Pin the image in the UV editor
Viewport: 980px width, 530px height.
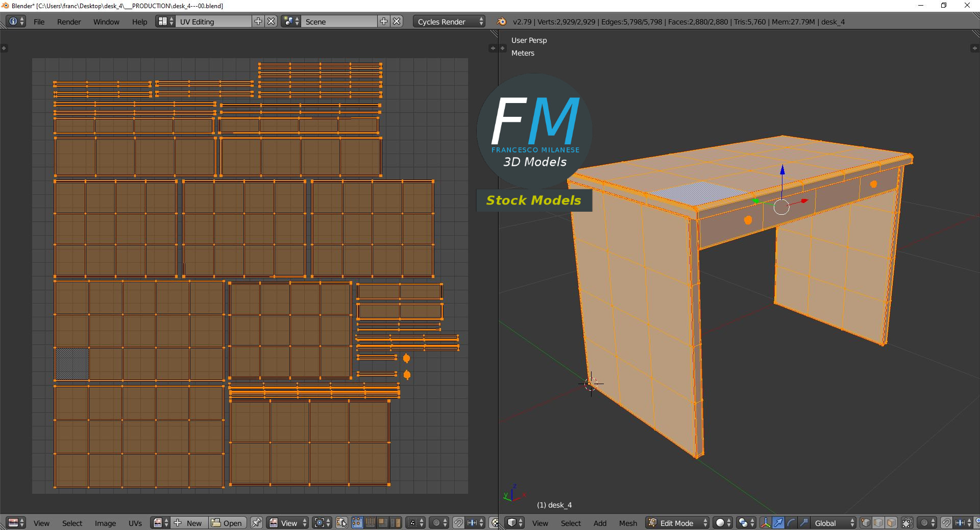click(x=256, y=523)
